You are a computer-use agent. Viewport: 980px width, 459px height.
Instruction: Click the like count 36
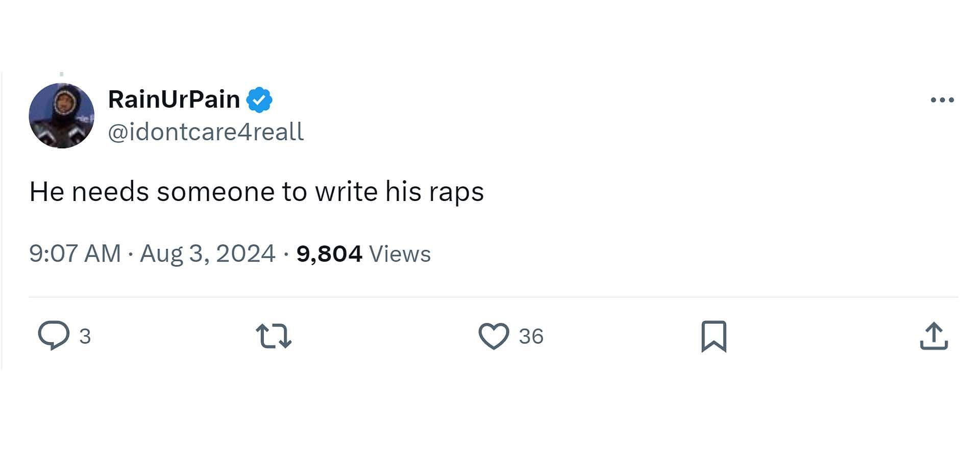point(531,337)
